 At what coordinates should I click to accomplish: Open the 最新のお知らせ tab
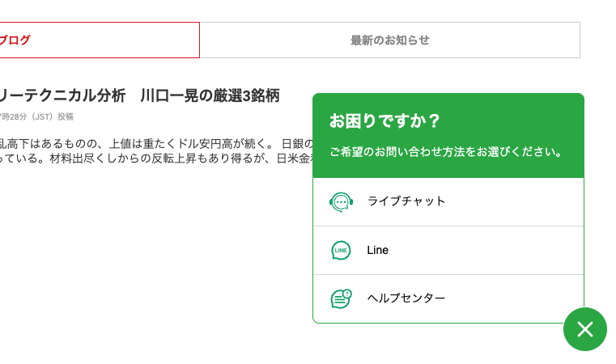[x=389, y=40]
